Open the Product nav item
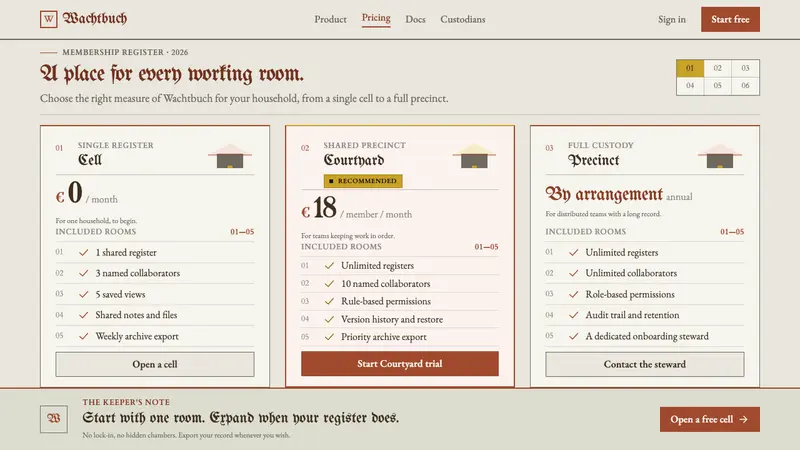The width and height of the screenshot is (800, 450). point(330,19)
